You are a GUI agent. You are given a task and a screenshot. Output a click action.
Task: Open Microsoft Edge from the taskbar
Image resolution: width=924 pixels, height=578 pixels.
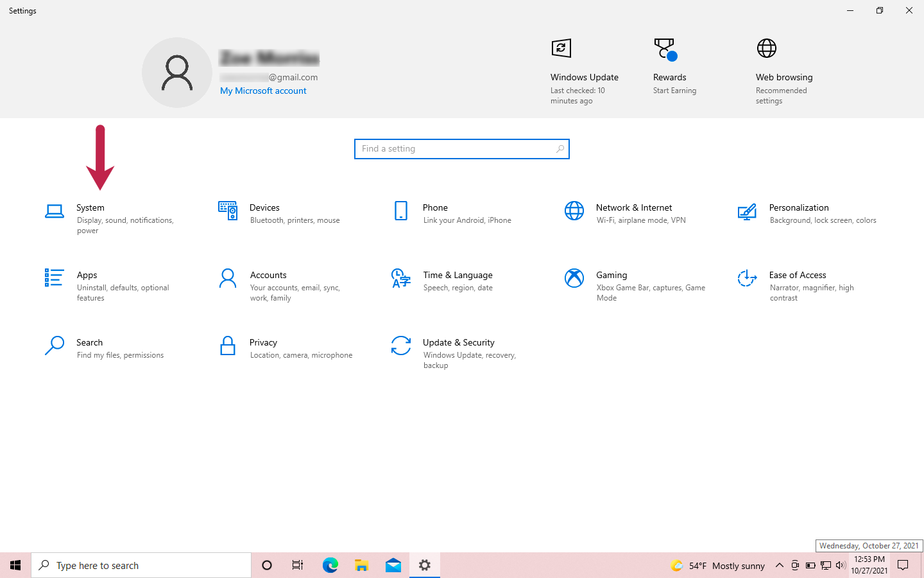point(330,565)
